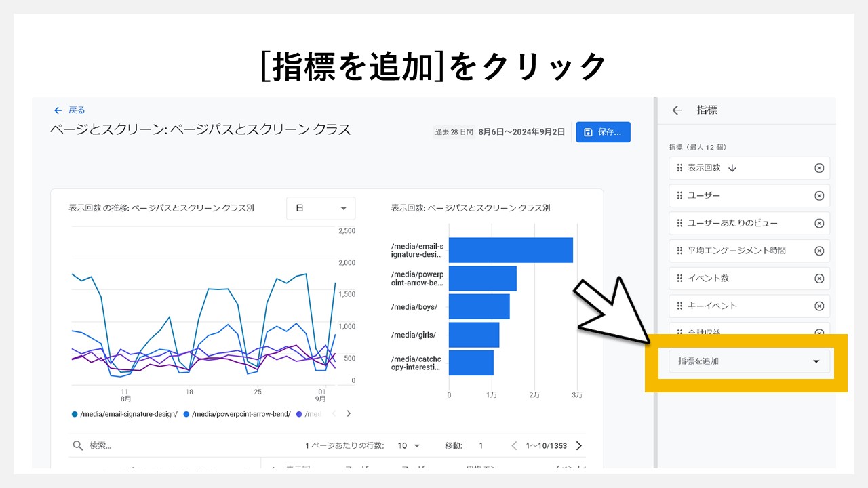
Task: Click the 保存 button
Action: tap(603, 132)
